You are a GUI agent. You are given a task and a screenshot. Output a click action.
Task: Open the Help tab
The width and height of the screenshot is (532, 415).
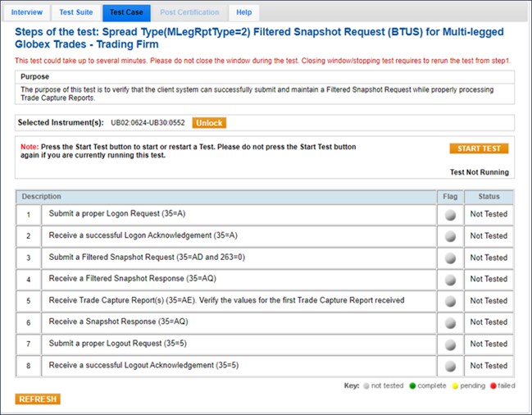[x=244, y=12]
